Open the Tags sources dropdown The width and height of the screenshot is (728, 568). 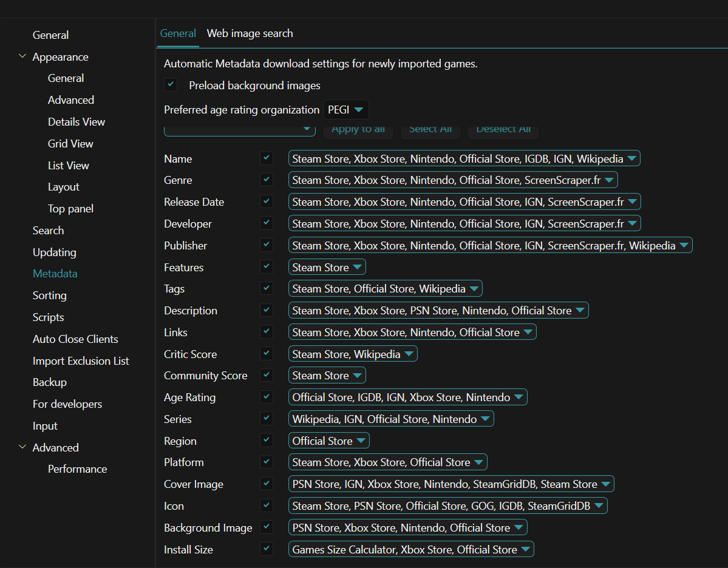386,289
